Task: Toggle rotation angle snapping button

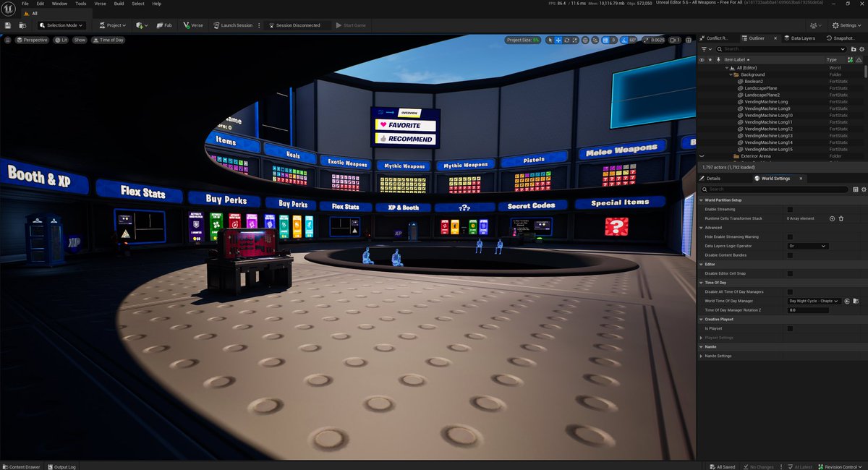Action: click(x=624, y=40)
